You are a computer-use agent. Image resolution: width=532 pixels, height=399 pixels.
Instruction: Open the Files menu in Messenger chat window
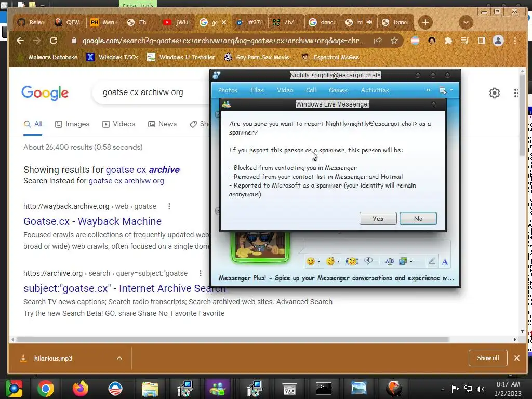[257, 90]
